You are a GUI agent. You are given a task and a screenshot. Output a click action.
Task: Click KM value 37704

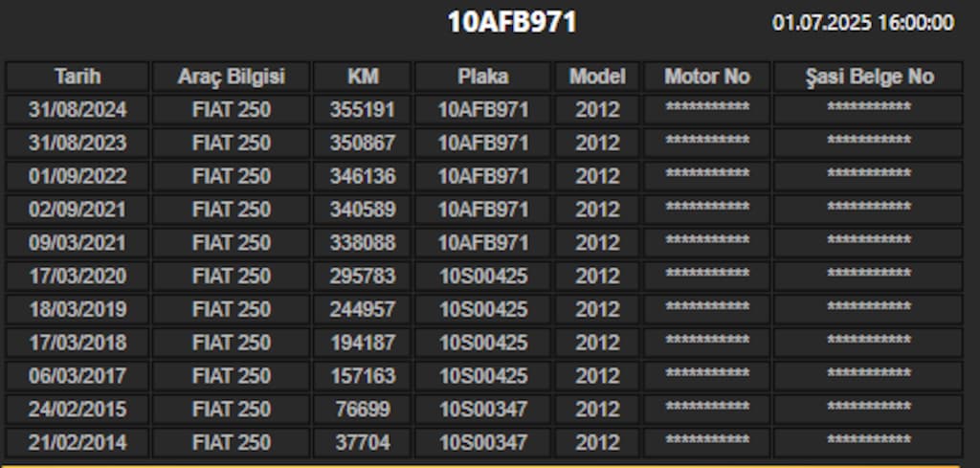pyautogui.click(x=363, y=442)
